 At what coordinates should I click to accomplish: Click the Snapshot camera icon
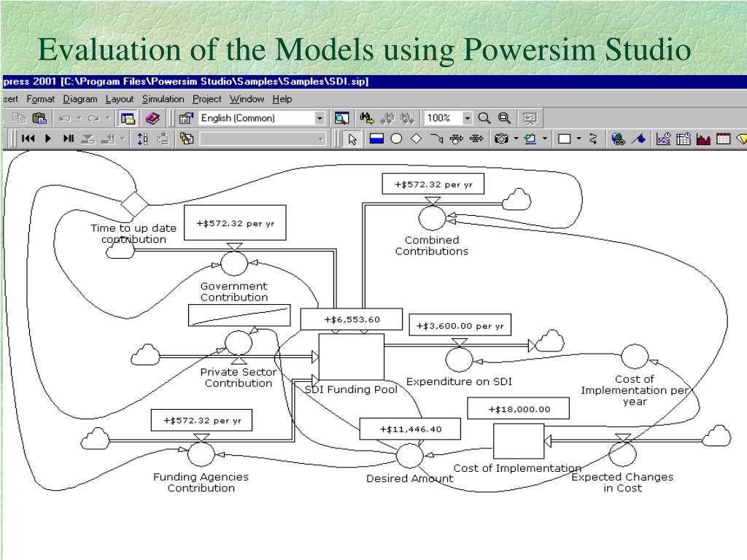pyautogui.click(x=501, y=139)
